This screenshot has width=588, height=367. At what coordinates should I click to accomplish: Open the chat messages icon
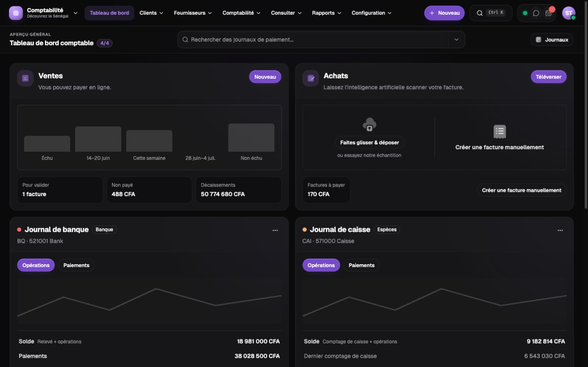click(x=536, y=13)
